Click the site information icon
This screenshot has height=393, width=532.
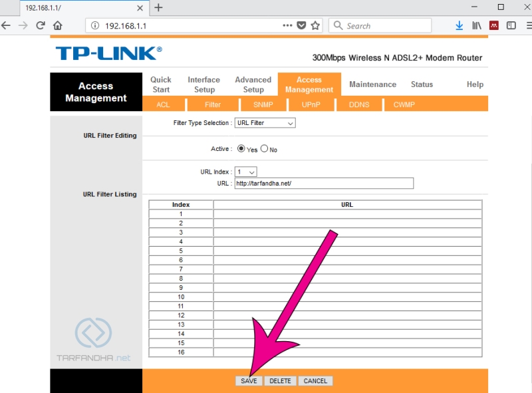pos(95,25)
